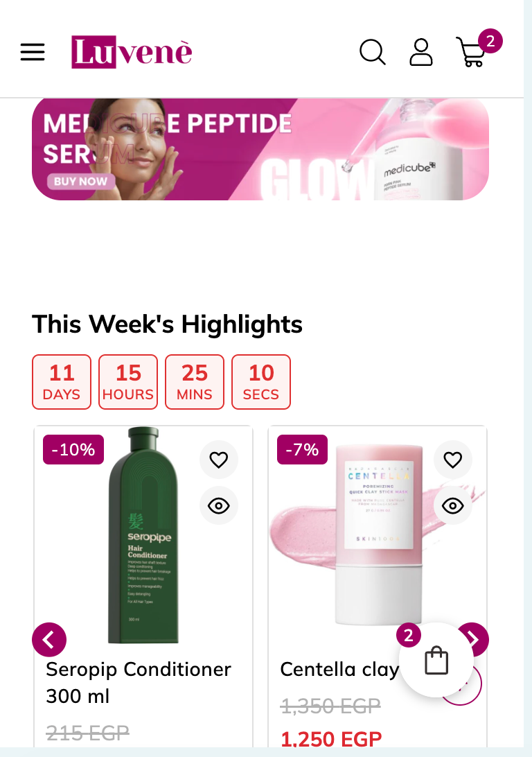This screenshot has width=532, height=757.
Task: Add Centella clay mask to wishlist with heart
Action: (x=453, y=460)
